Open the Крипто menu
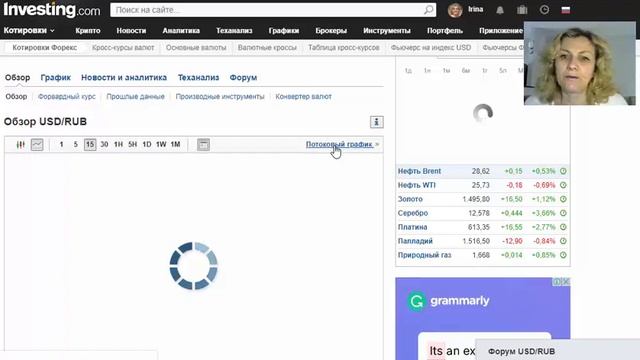 (88, 31)
